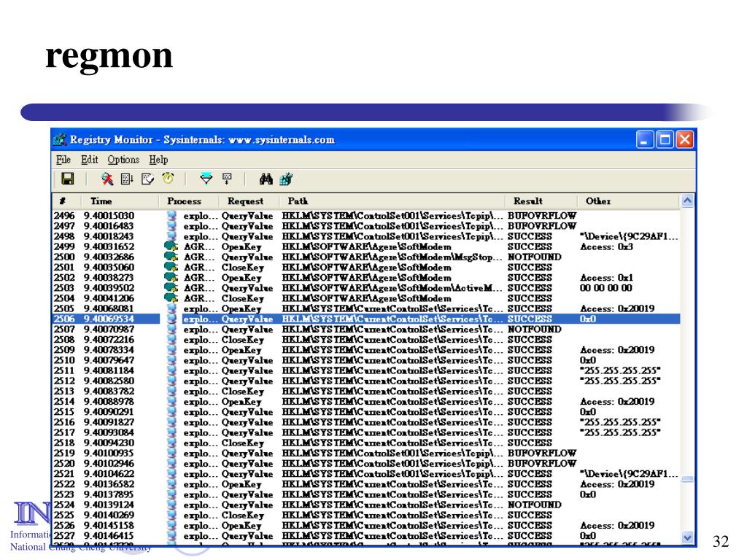
Task: Toggle capture with the crossed-out magnifier icon
Action: pos(107,179)
